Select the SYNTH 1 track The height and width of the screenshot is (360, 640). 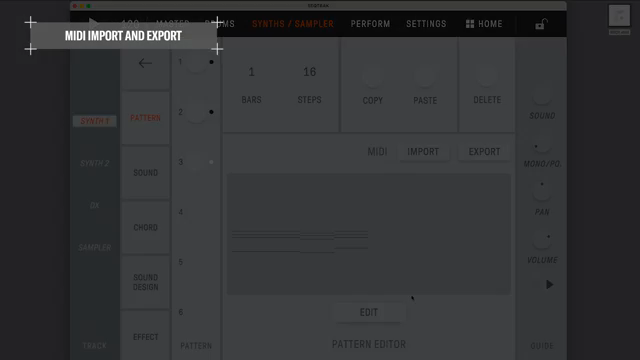(95, 121)
